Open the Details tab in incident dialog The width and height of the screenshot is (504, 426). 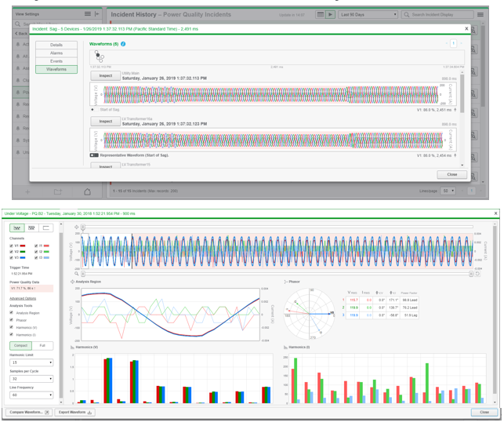(x=56, y=45)
